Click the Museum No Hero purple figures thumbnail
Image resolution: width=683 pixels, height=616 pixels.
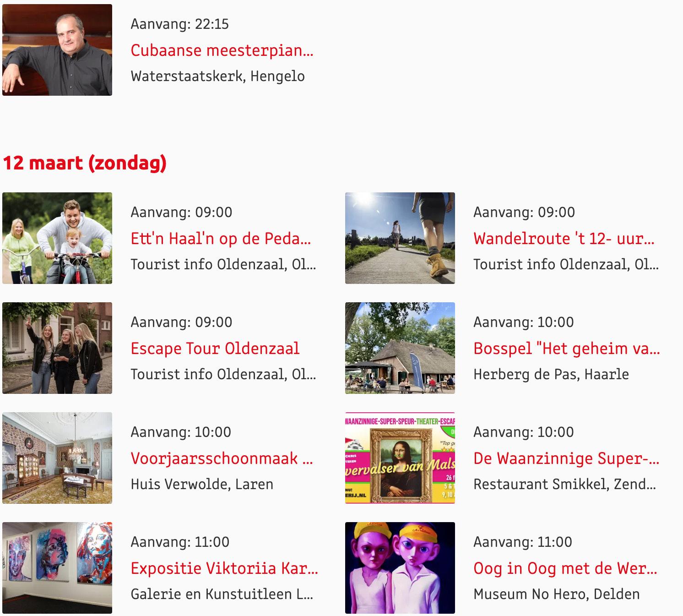[400, 568]
